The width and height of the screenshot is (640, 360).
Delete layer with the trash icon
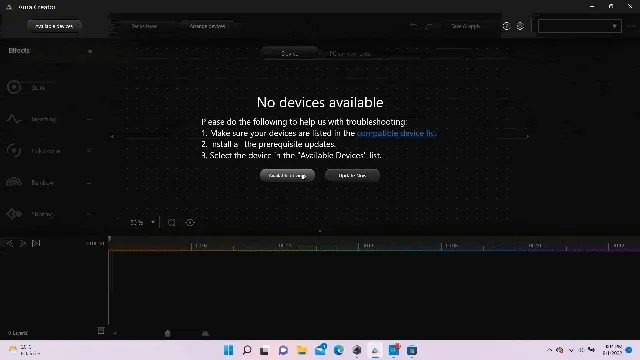pos(101,330)
